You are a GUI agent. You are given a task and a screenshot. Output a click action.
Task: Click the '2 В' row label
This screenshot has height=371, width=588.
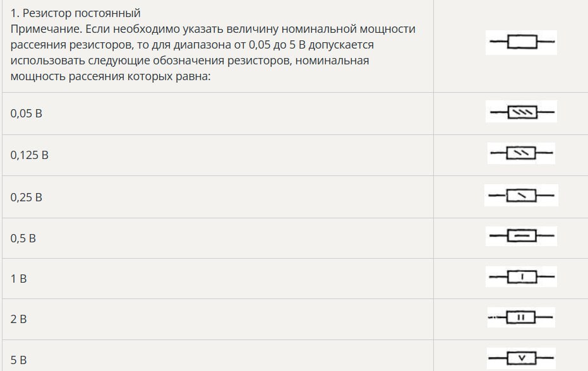coord(18,319)
